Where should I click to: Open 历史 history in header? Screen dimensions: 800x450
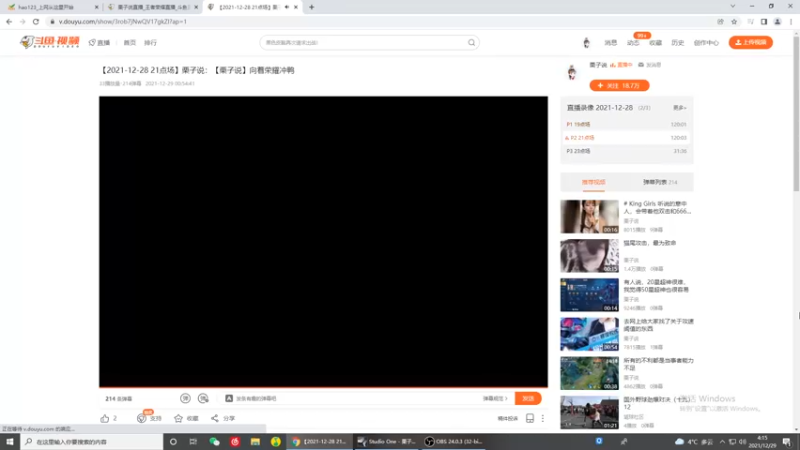coord(678,43)
